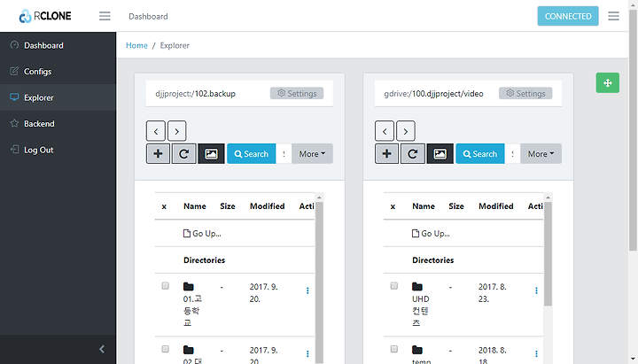Viewport: 638px width, 364px height.
Task: Collapse the sidebar with the bottom chevron
Action: [102, 349]
